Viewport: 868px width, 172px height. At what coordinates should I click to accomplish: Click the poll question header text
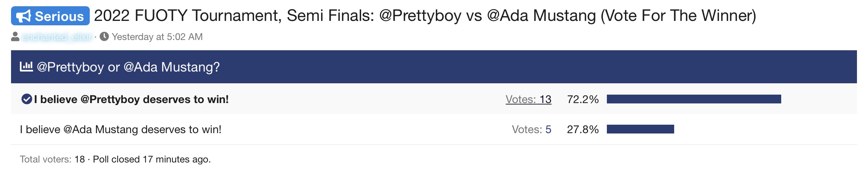click(x=128, y=67)
